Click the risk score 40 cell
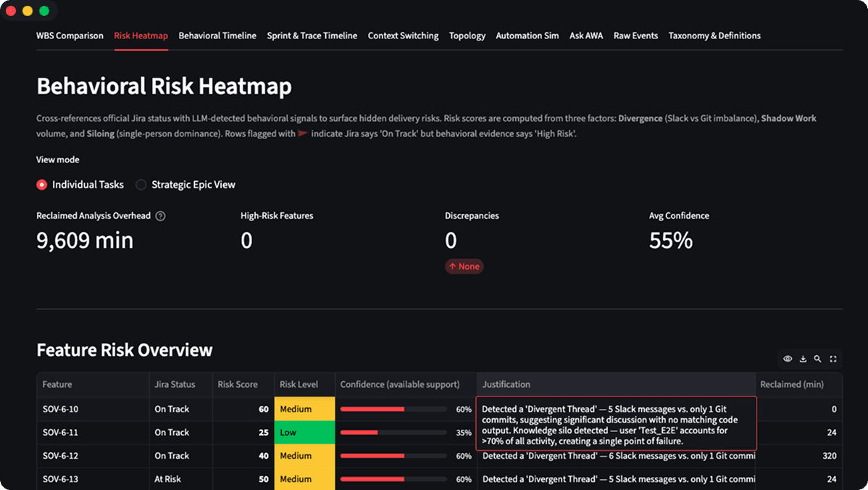This screenshot has width=868, height=490. (243, 456)
